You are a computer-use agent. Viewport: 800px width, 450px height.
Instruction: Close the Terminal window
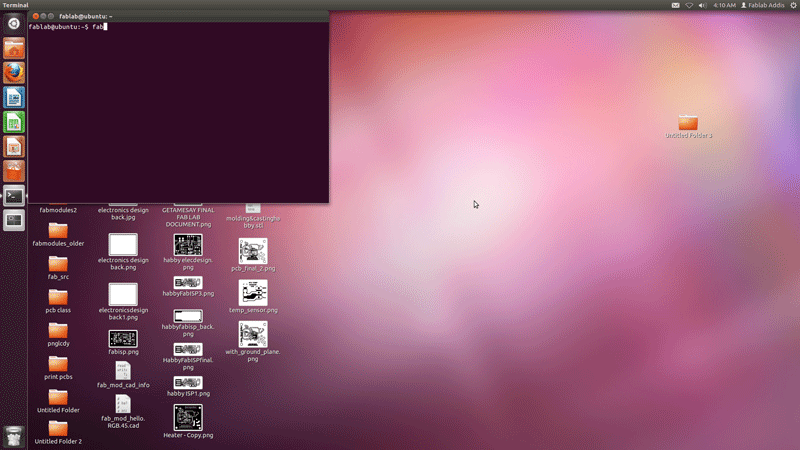click(x=36, y=16)
